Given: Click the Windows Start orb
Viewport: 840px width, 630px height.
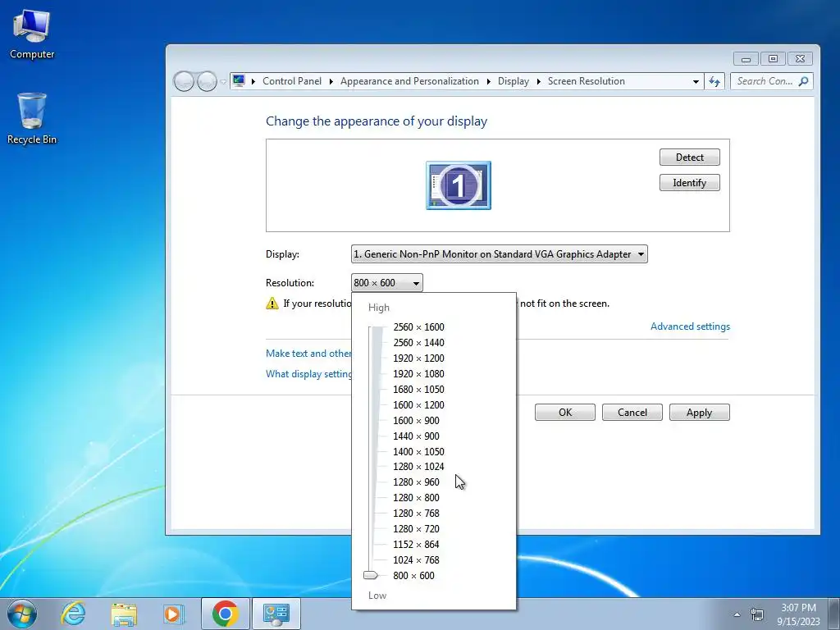Looking at the screenshot, I should click(x=22, y=614).
